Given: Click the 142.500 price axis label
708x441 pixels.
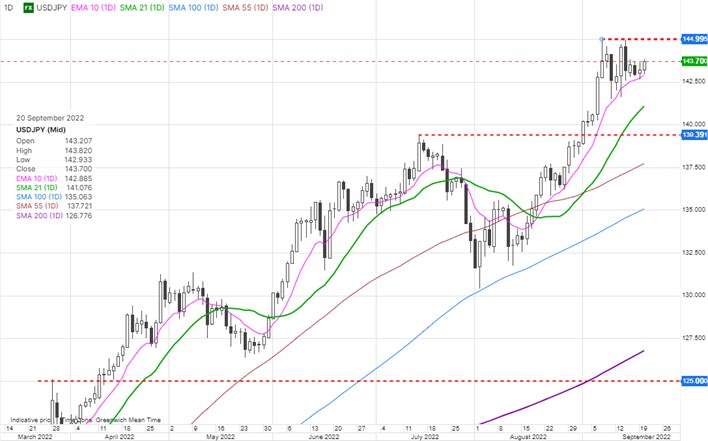Looking at the screenshot, I should (x=694, y=81).
